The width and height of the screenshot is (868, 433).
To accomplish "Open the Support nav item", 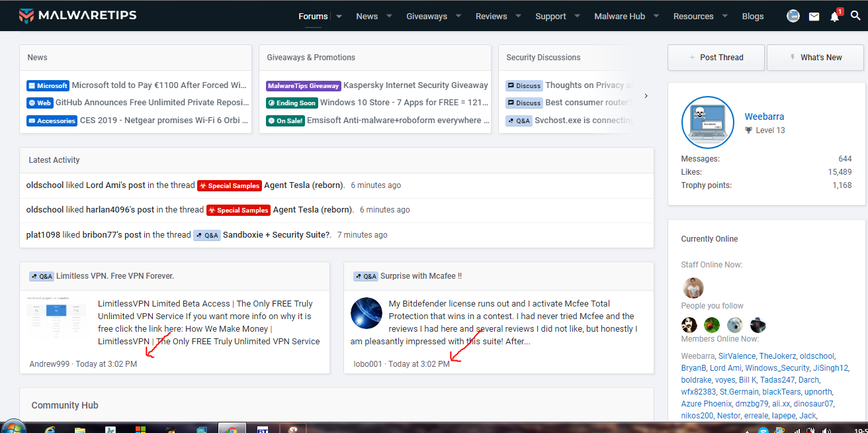I will pos(550,17).
